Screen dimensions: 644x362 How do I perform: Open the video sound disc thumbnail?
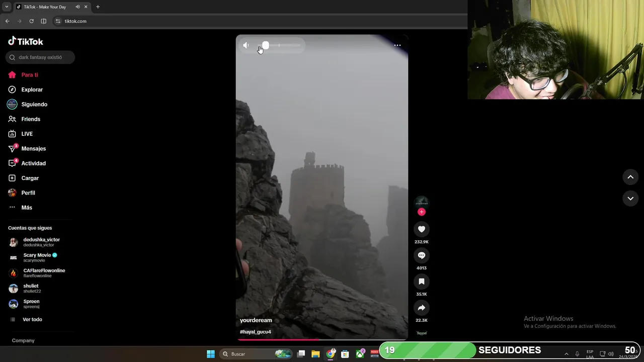(422, 333)
